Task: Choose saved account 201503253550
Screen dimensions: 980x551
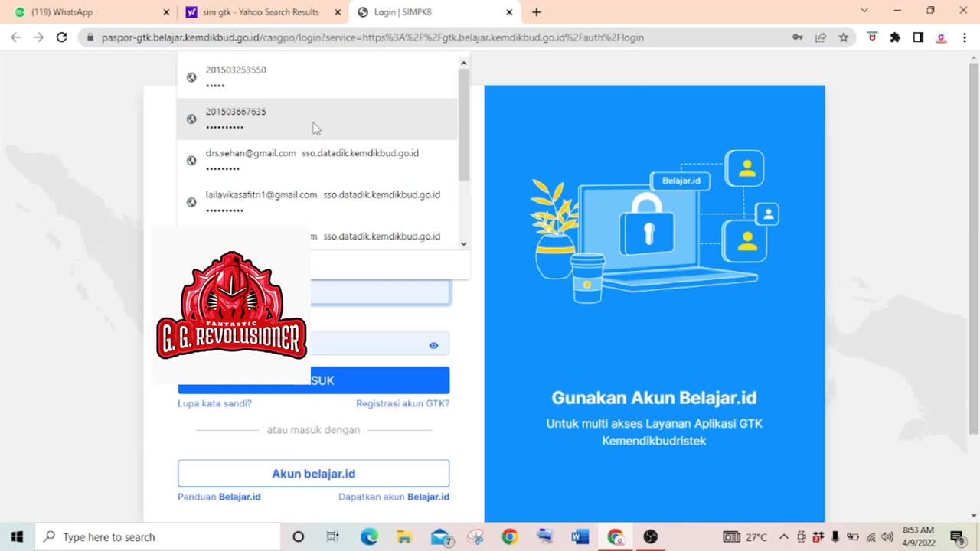Action: 317,77
